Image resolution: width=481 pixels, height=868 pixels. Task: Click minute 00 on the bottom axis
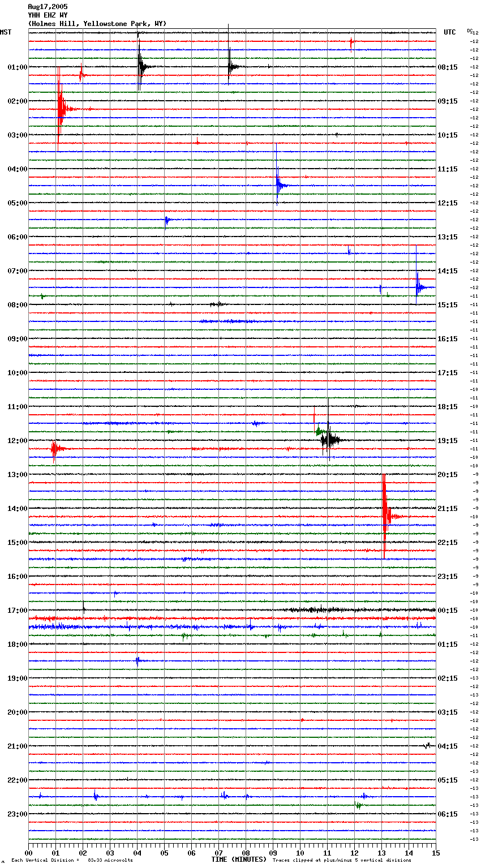point(28,853)
